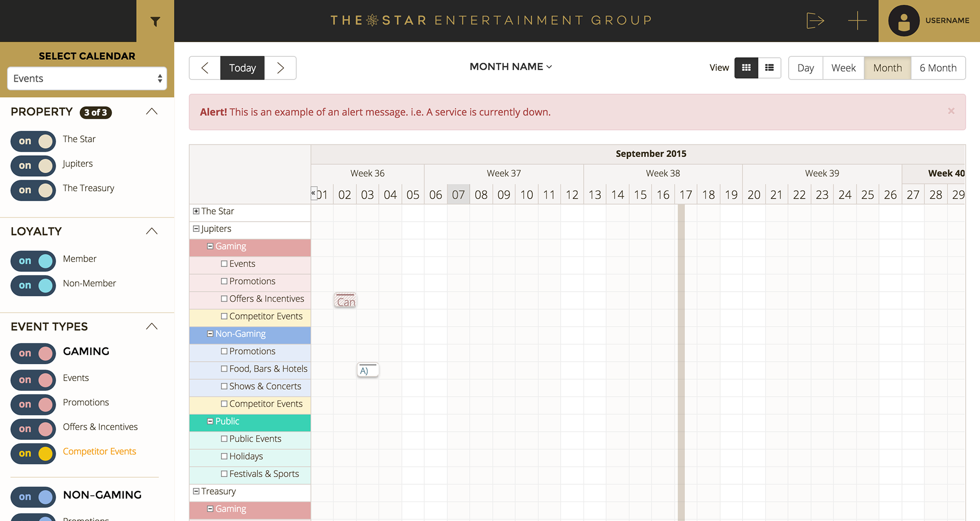This screenshot has width=980, height=521.
Task: Collapse the LOYALTY section
Action: point(152,231)
